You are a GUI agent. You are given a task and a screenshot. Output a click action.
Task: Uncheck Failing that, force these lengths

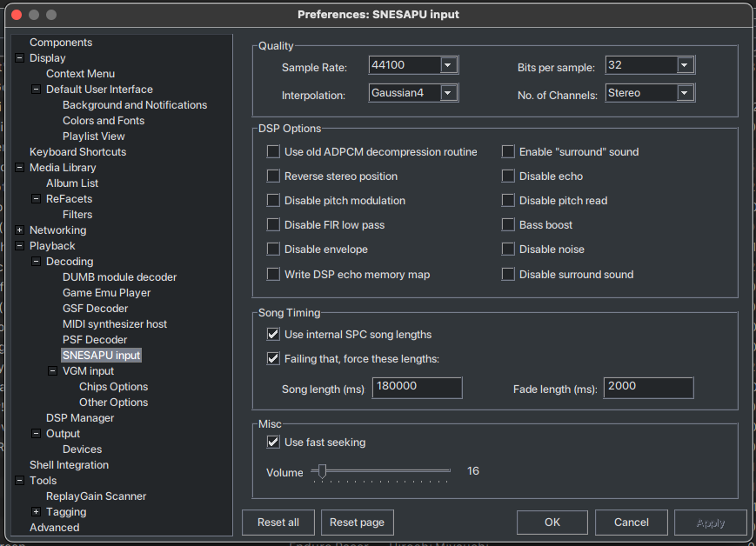273,358
